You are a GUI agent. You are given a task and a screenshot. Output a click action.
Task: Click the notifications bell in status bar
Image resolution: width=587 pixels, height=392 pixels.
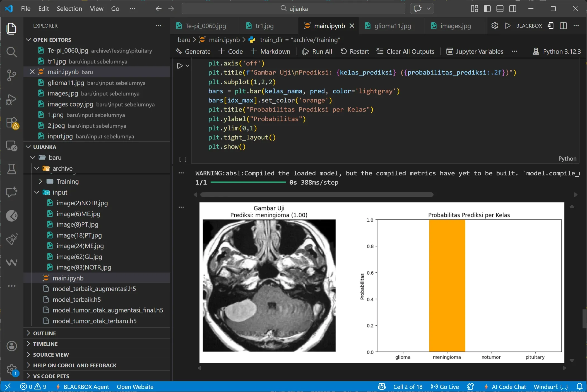[x=579, y=387]
